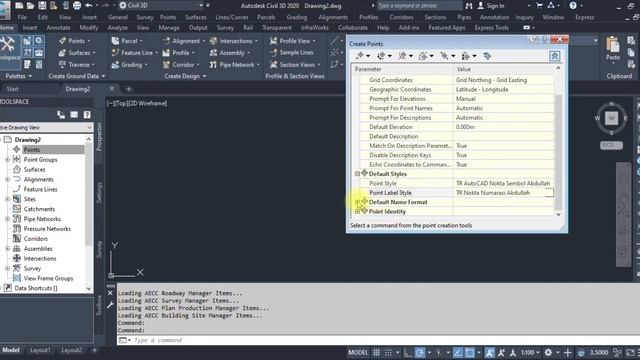Select the Feature Line tool
This screenshot has height=360, width=640.
134,53
